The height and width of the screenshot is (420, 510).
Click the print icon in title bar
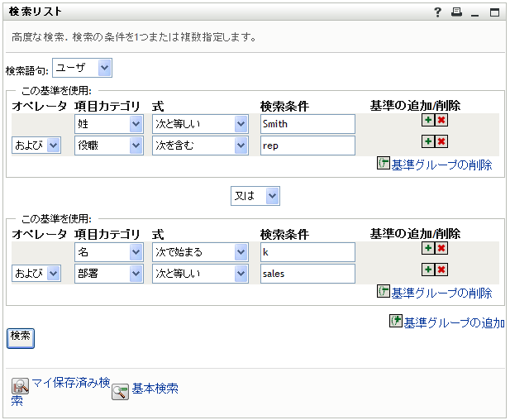click(x=456, y=12)
